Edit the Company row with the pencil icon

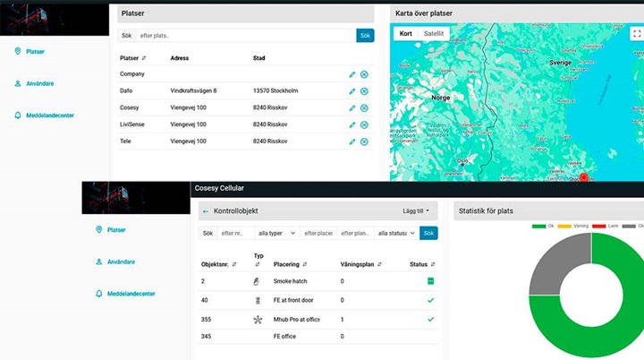coord(352,74)
